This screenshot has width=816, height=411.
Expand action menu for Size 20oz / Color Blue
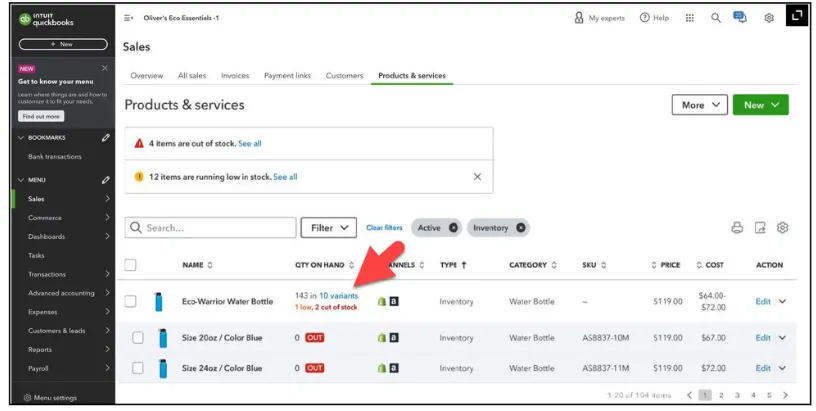point(782,338)
